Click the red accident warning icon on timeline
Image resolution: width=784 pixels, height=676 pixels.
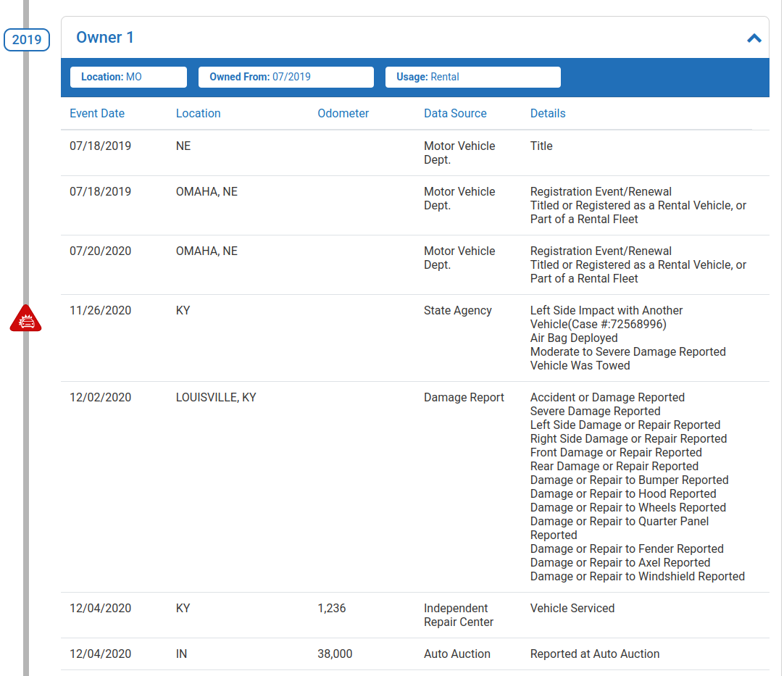pyautogui.click(x=25, y=318)
